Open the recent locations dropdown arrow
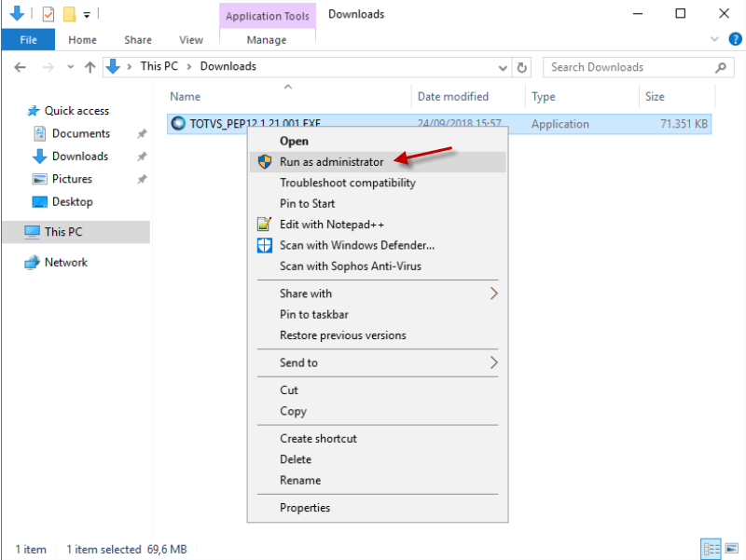This screenshot has height=560, width=746. coord(71,67)
